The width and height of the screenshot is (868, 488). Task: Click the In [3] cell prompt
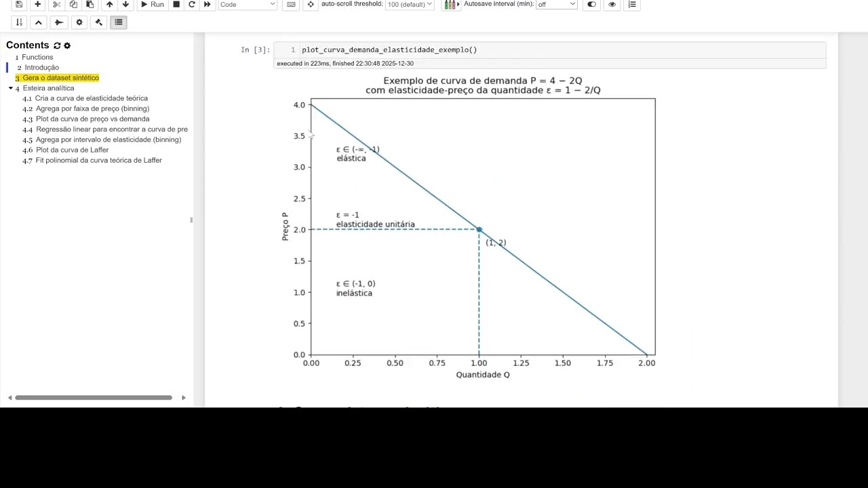tap(256, 49)
